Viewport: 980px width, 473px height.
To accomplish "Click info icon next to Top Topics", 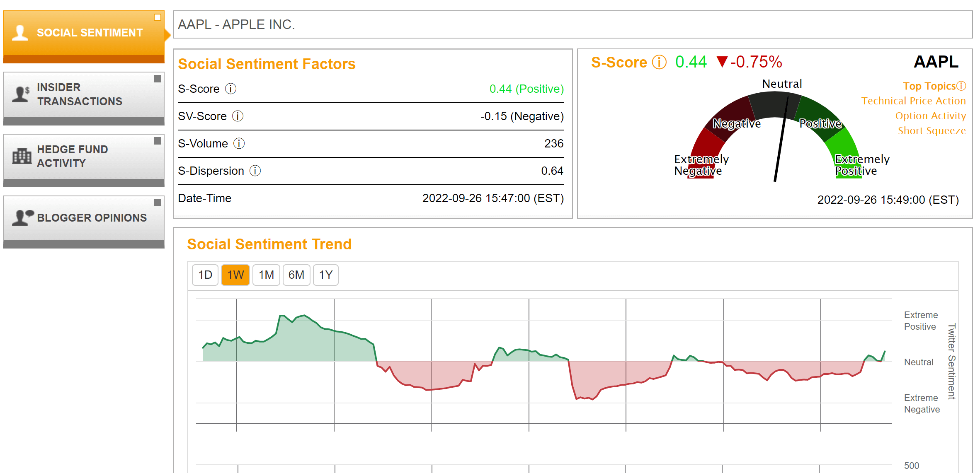I will coord(961,86).
